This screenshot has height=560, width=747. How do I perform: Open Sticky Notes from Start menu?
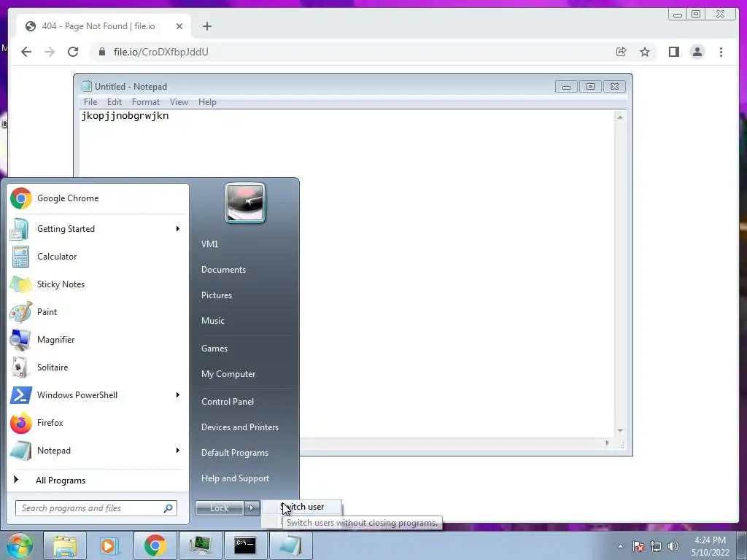pyautogui.click(x=97, y=284)
